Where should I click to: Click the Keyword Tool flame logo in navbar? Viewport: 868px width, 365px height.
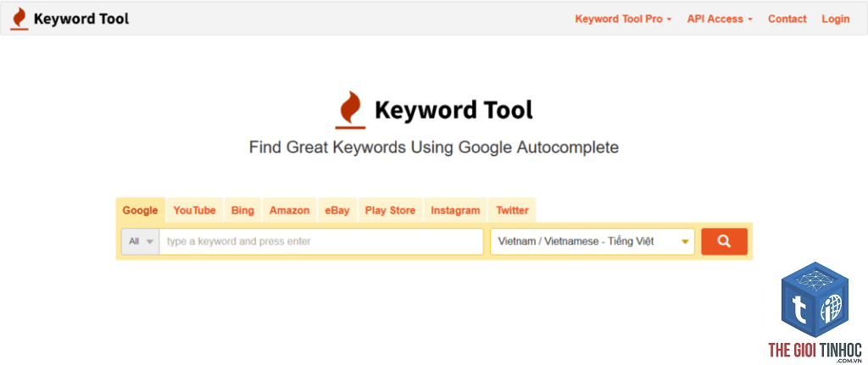[20, 19]
